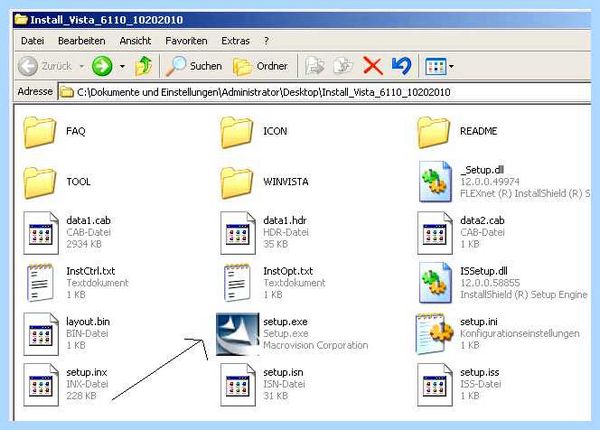This screenshot has height=430, width=600.
Task: Toggle the Ordner folders pane
Action: (x=260, y=66)
